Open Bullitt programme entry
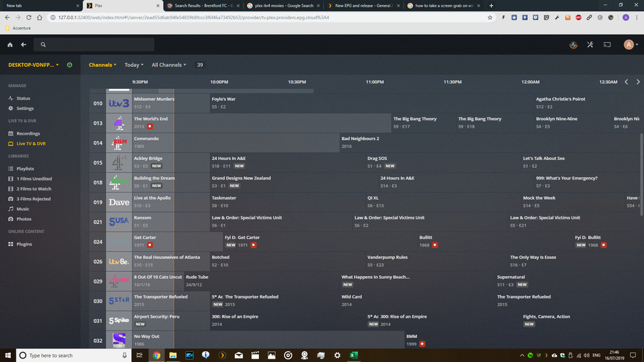The width and height of the screenshot is (644, 362). coord(495,242)
